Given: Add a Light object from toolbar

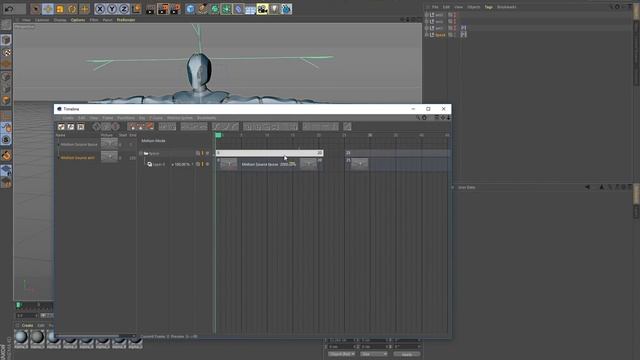Looking at the screenshot, I should (x=274, y=9).
